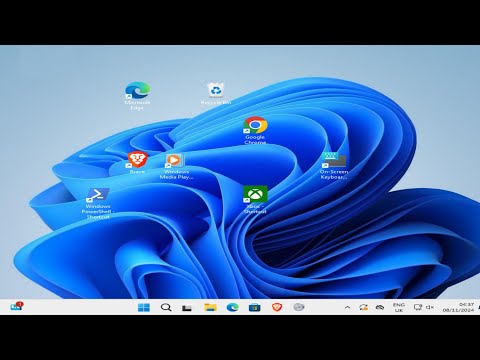
Task: Launch Microsoft Edge from the taskbar
Action: 233,307
